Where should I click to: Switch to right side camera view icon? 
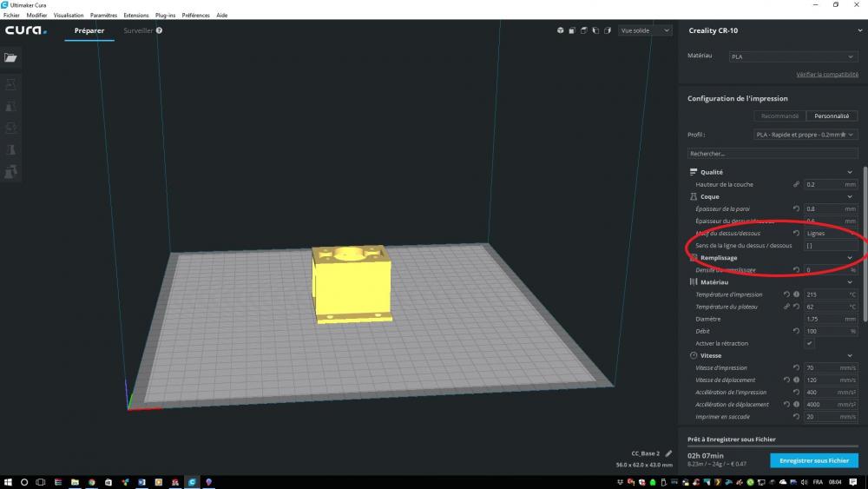pos(608,30)
